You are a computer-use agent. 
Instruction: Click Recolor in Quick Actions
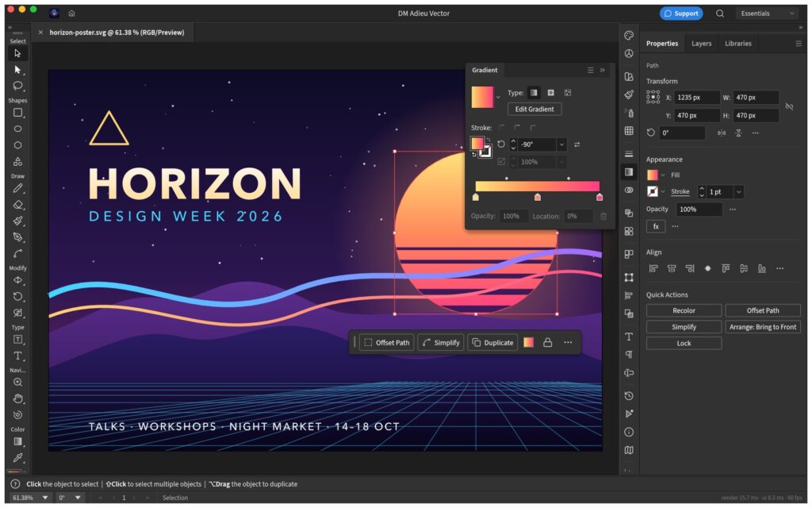(x=684, y=310)
